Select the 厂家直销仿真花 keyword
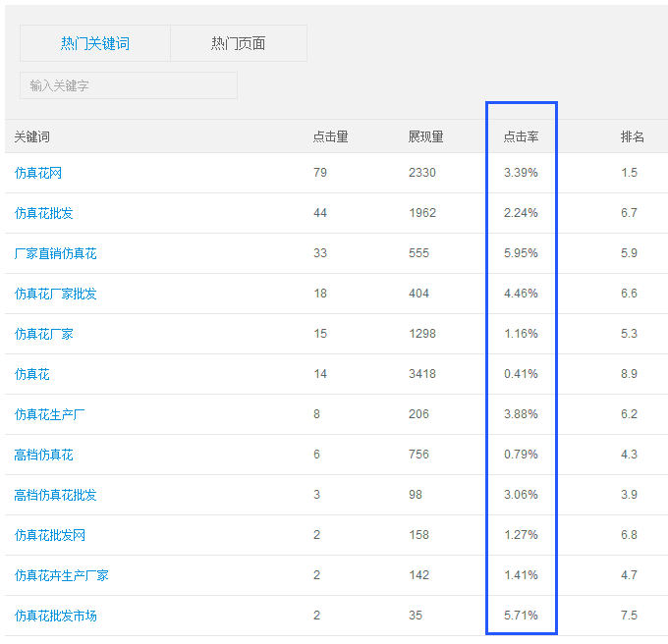The image size is (668, 644). point(56,253)
